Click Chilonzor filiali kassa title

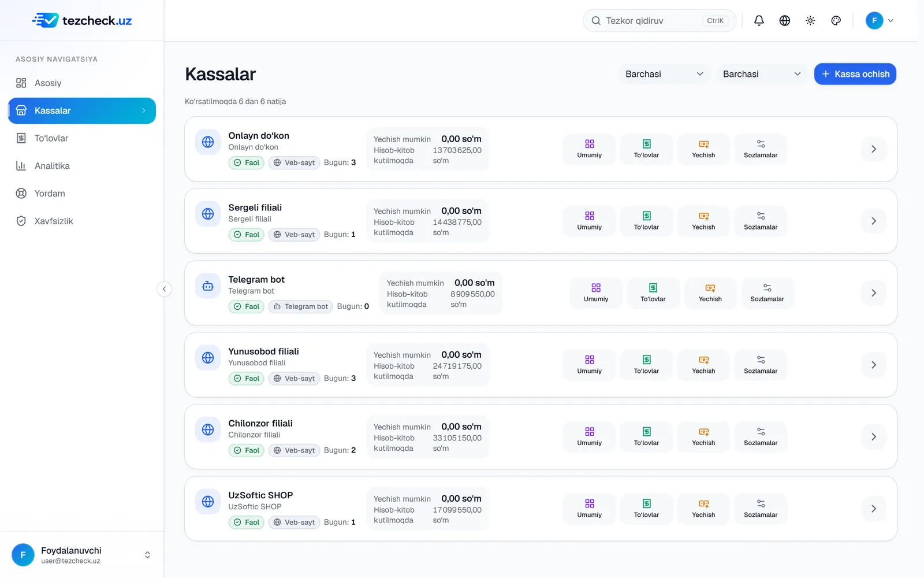[260, 424]
